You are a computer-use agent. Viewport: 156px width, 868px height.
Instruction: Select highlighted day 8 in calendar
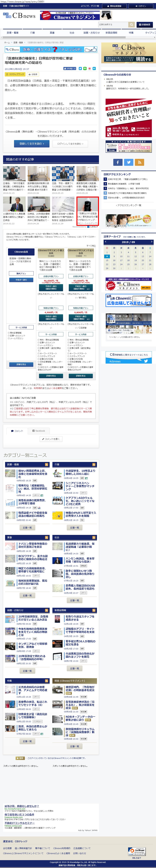click(107, 256)
